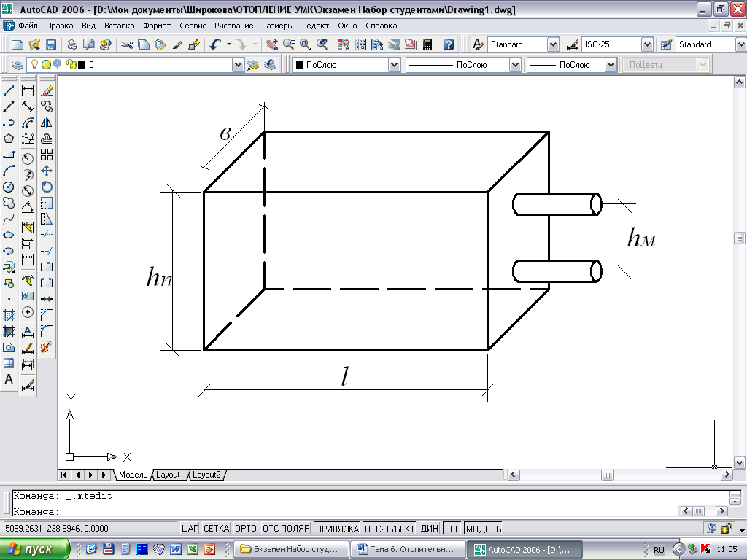Open Layer Properties Manager
747x560 pixels.
pyautogui.click(x=18, y=65)
